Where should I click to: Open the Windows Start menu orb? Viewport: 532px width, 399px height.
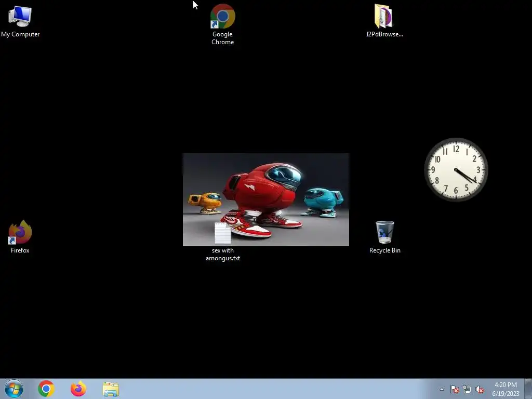coord(14,389)
